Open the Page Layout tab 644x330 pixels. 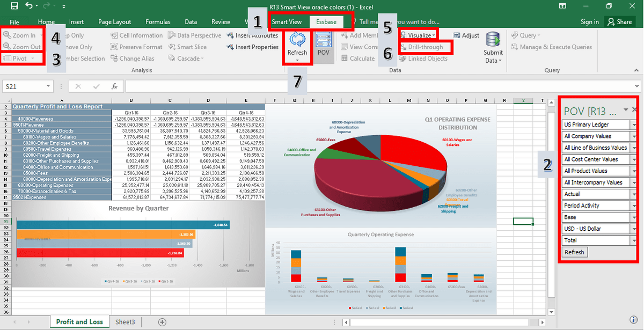point(115,22)
